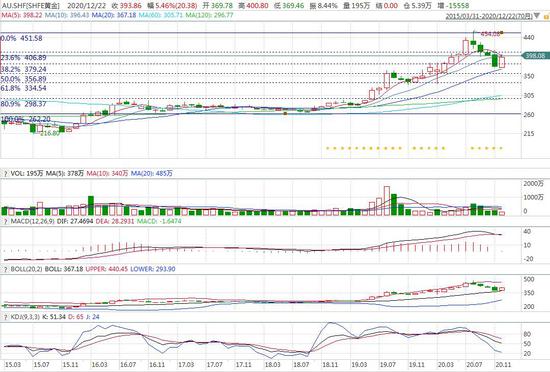Click the 454.08 high price annotation
Image resolution: width=550 pixels, height=372 pixels.
490,34
